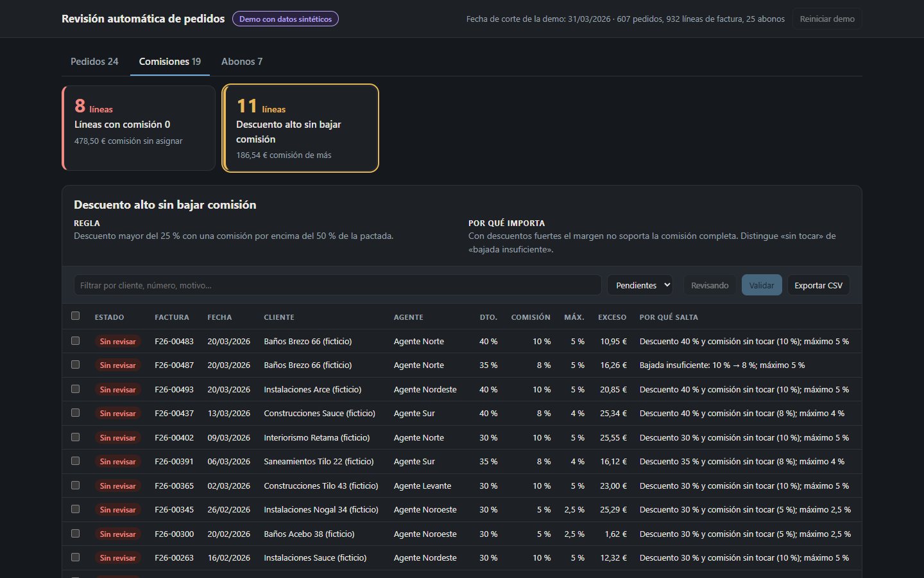Click invoice number F26-00263
This screenshot has width=924, height=578.
click(174, 558)
